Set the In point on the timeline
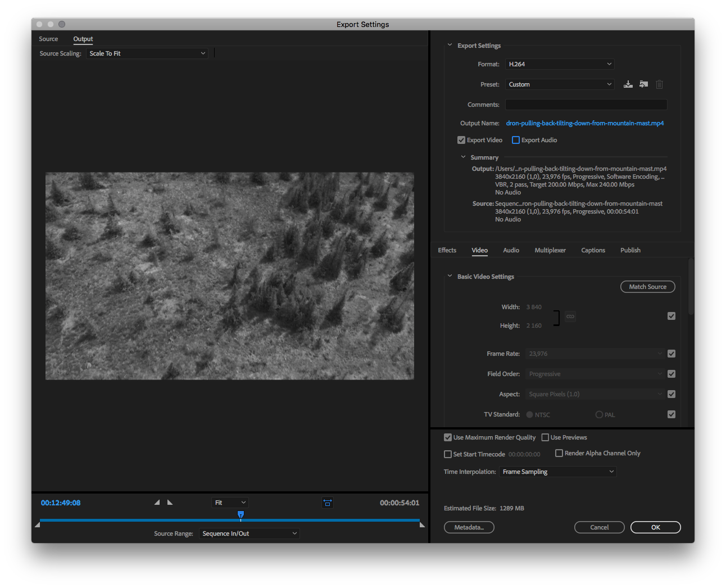 tap(157, 502)
